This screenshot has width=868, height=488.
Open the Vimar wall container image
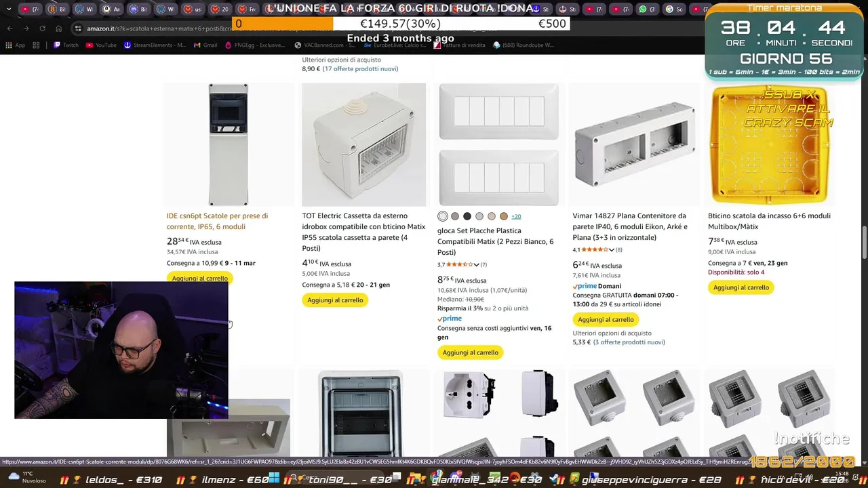point(634,144)
